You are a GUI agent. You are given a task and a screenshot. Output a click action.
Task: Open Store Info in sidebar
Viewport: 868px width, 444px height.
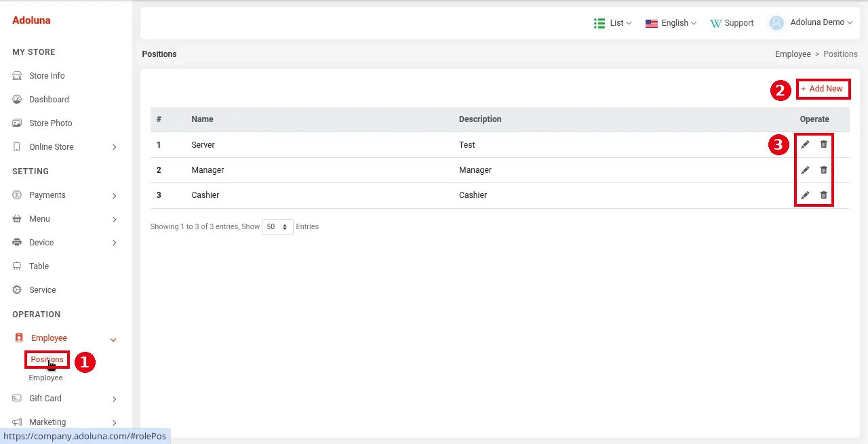[x=47, y=76]
